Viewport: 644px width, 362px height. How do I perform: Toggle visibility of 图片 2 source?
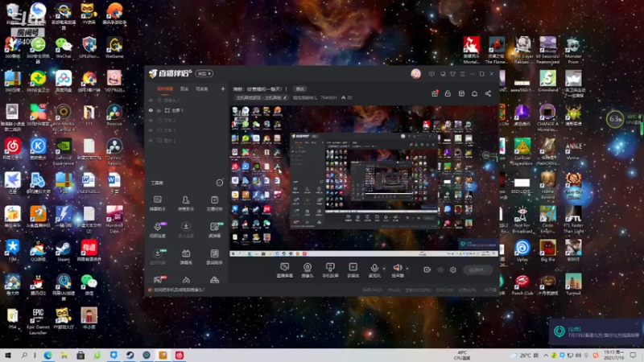[x=151, y=140]
